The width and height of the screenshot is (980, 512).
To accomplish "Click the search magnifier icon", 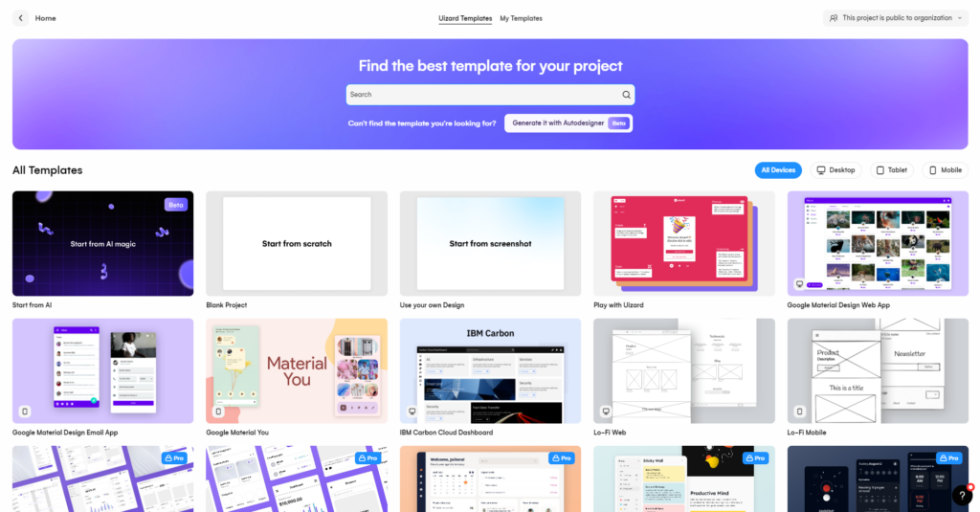I will tap(626, 95).
